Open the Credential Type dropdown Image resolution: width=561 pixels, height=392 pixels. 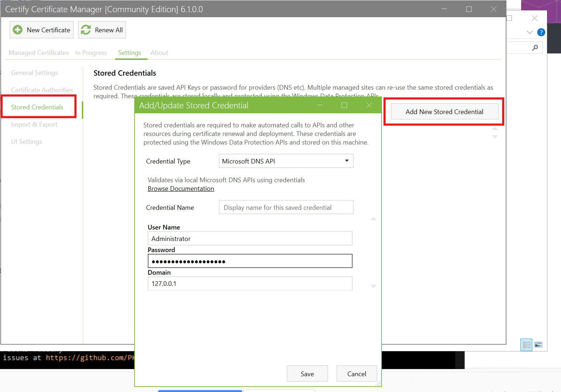[286, 161]
